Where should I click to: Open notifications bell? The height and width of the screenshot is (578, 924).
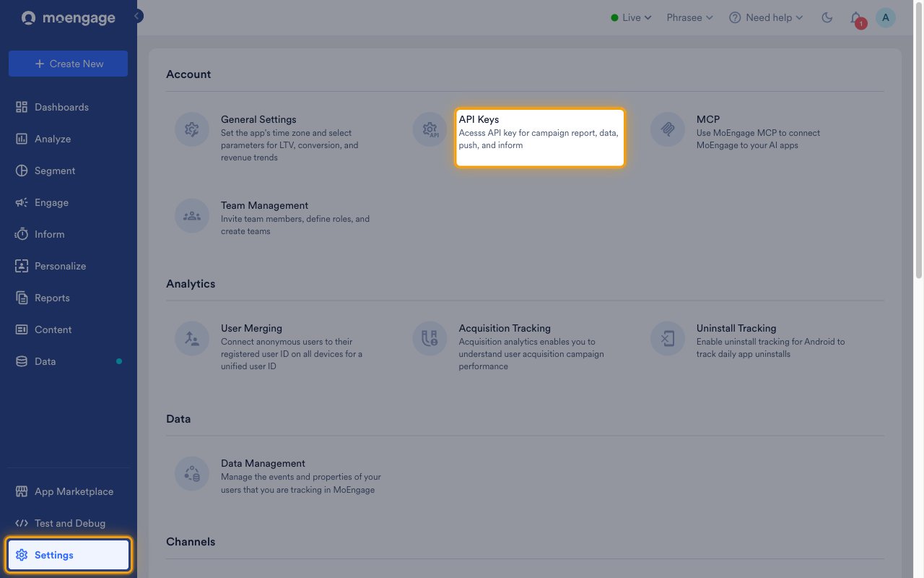856,18
